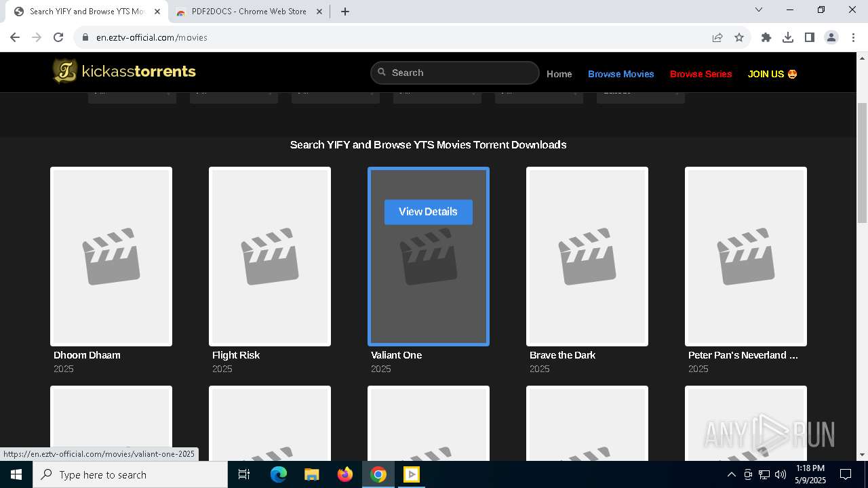Image resolution: width=868 pixels, height=488 pixels.
Task: Close the PDF2DOCS tab
Action: point(319,12)
